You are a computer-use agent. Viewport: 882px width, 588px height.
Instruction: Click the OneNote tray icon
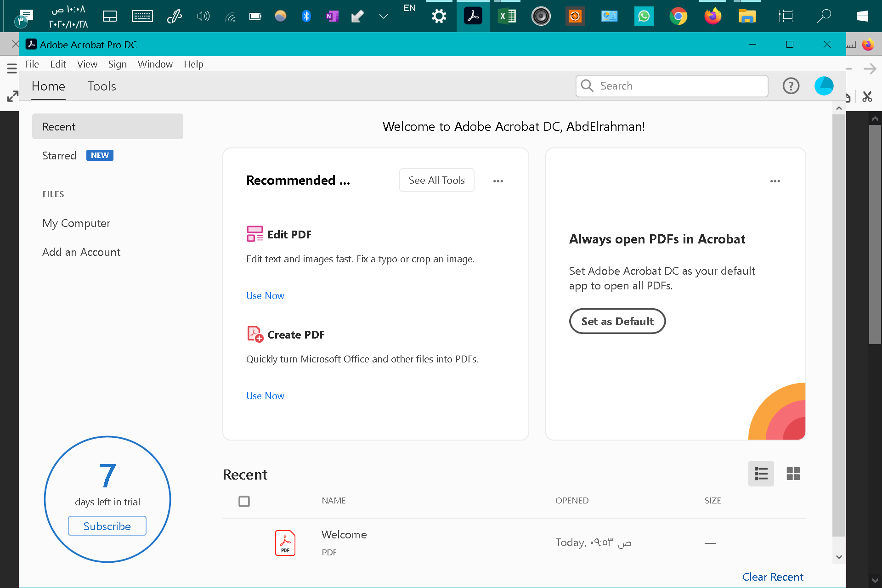pos(332,17)
